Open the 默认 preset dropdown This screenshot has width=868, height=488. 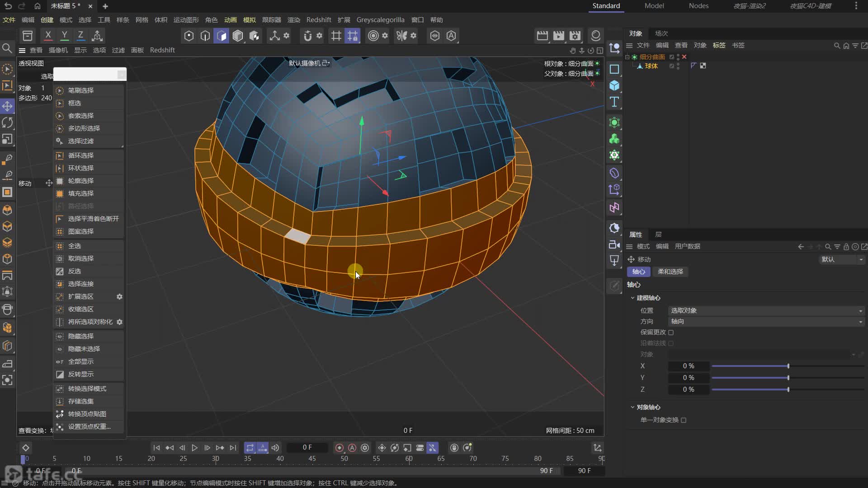point(842,259)
